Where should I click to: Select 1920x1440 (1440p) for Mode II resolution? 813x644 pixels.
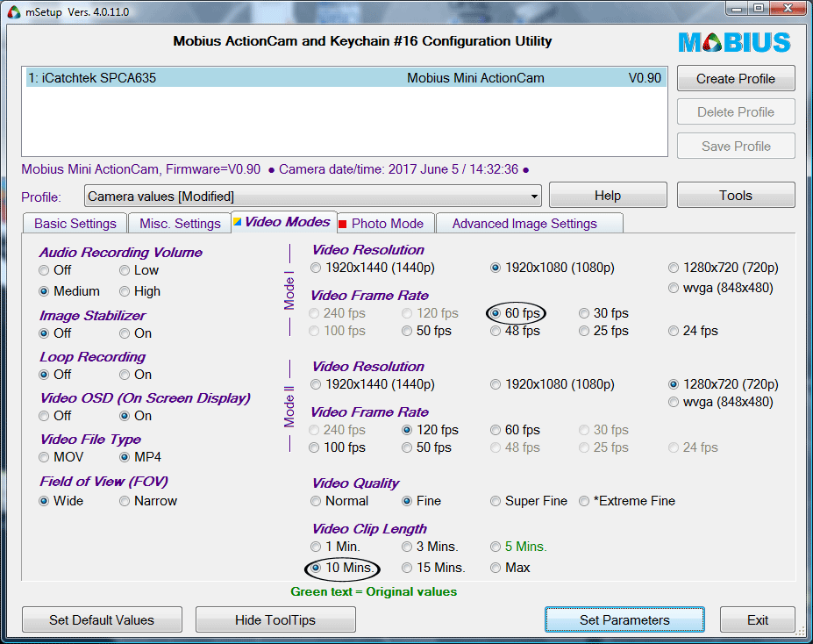372,384
